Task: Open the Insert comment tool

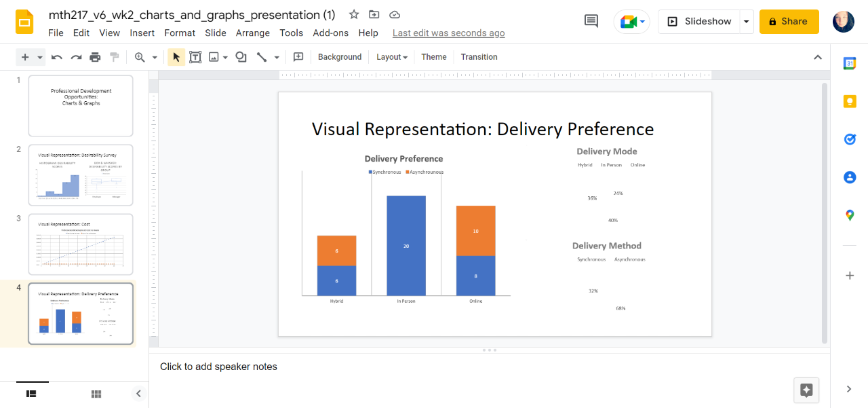Action: pos(298,56)
